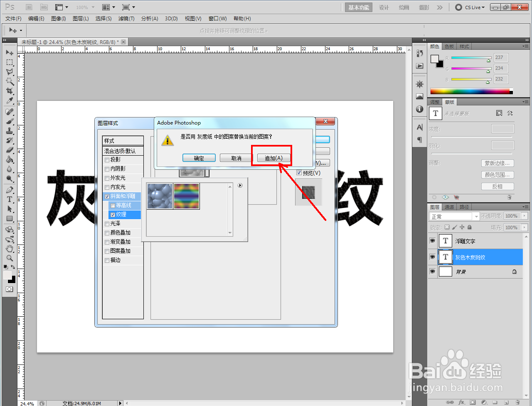The height and width of the screenshot is (406, 532).
Task: Open the Navigator panel icon
Action: pyautogui.click(x=420, y=84)
